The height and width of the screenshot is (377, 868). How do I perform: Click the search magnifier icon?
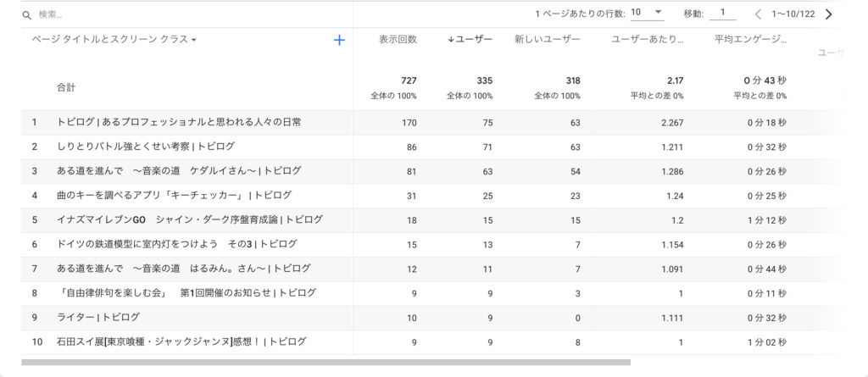(x=26, y=15)
